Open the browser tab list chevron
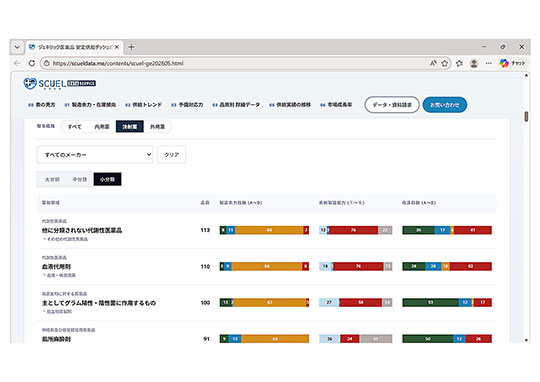 [x=17, y=47]
